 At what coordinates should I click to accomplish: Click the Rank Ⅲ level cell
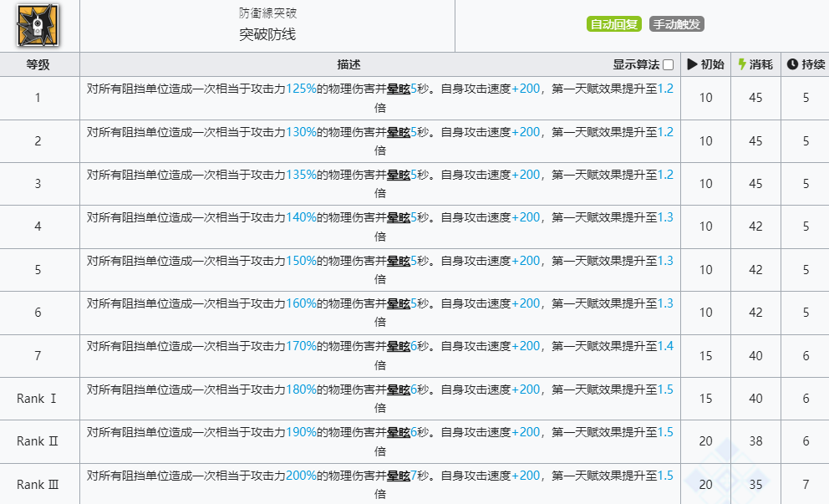coord(38,485)
